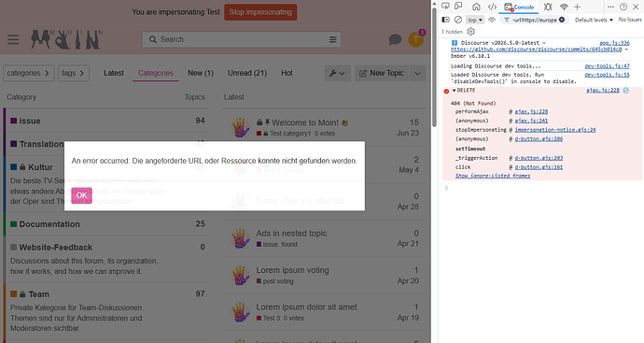Expand the tags filter dropdown
Viewport: 644px width, 343px height.
click(x=74, y=73)
